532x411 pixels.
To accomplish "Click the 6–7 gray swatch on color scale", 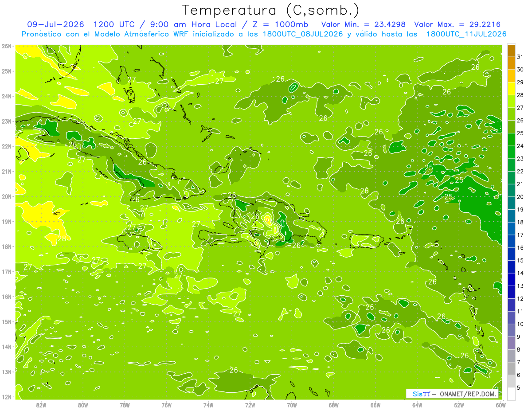I will point(511,368).
